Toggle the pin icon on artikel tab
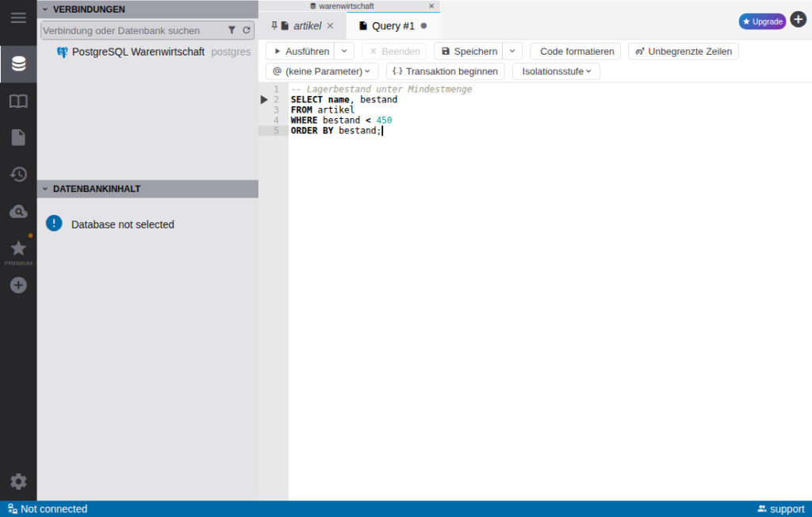Image resolution: width=812 pixels, height=517 pixels. [274, 25]
